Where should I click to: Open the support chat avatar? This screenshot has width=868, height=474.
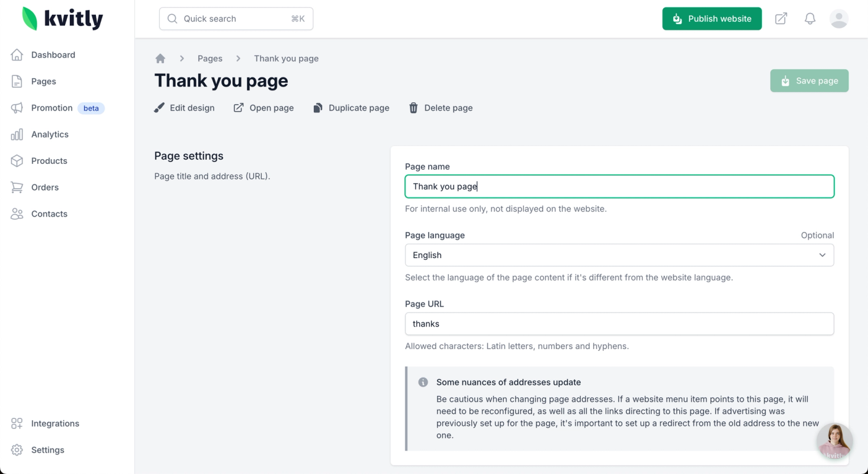pyautogui.click(x=835, y=441)
